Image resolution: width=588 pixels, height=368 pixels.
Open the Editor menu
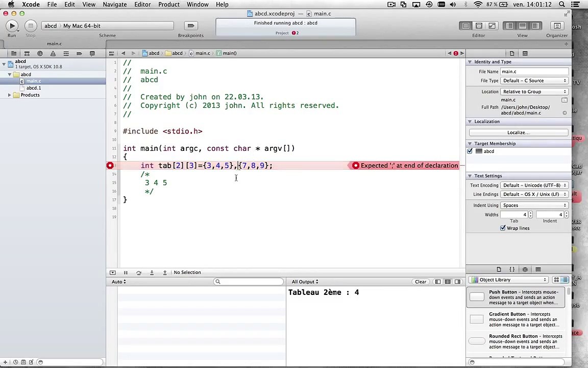point(142,5)
